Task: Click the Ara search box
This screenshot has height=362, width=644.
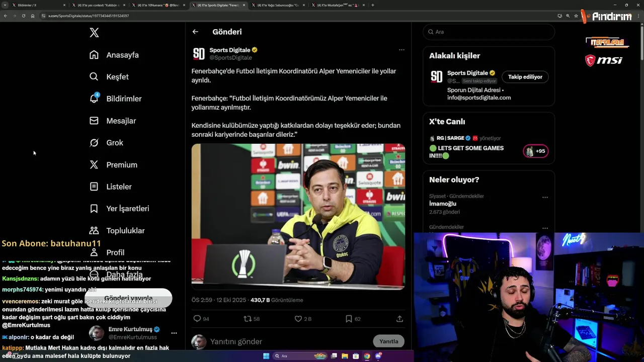Action: [489, 32]
